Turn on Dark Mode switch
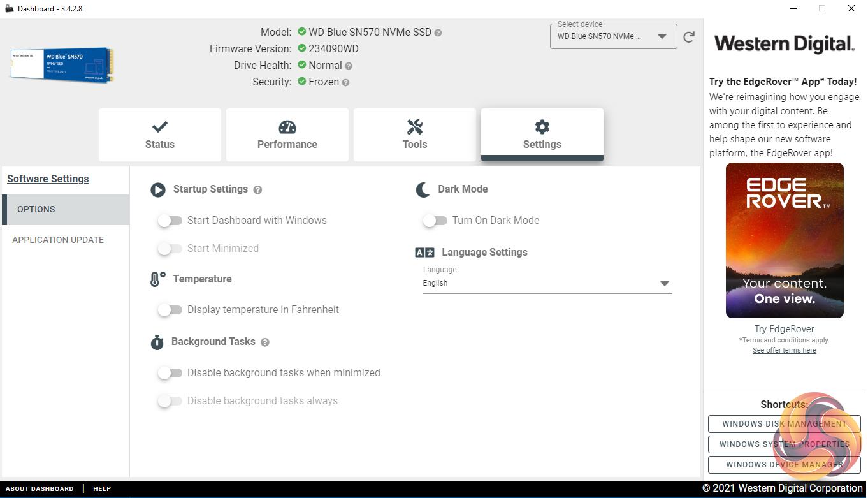This screenshot has height=498, width=868. 435,221
